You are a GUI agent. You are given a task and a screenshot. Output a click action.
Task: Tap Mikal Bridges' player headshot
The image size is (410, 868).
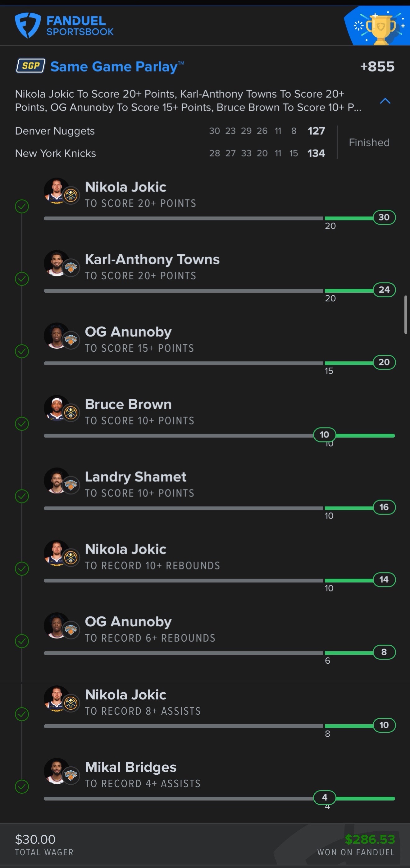pos(56,771)
